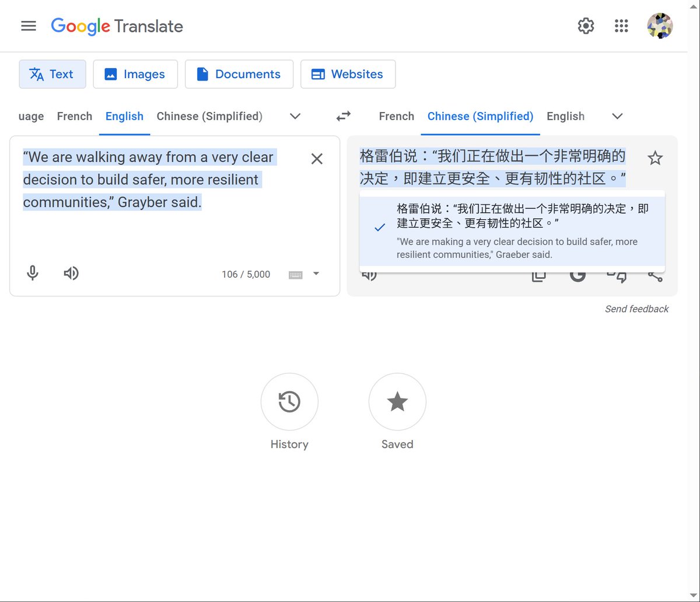The height and width of the screenshot is (602, 700).
Task: Expand the source language list
Action: [295, 116]
